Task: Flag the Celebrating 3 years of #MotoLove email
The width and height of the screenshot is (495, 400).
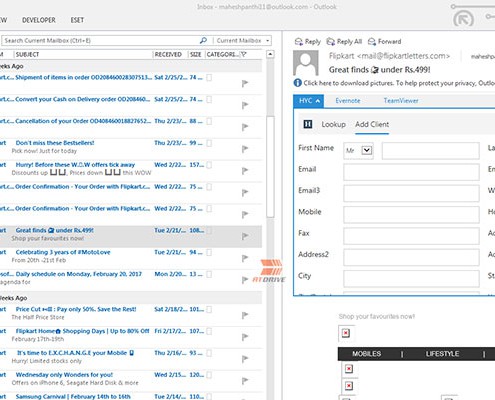Action: click(245, 258)
